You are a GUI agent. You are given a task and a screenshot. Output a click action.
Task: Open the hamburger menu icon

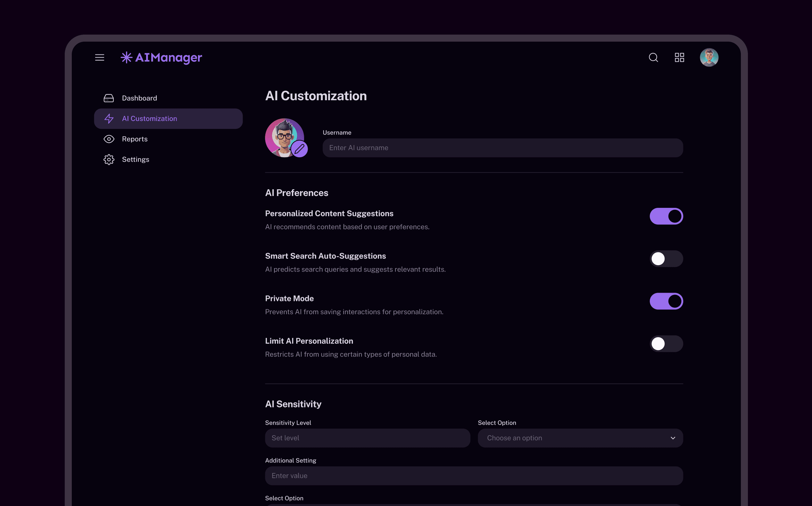tap(99, 58)
